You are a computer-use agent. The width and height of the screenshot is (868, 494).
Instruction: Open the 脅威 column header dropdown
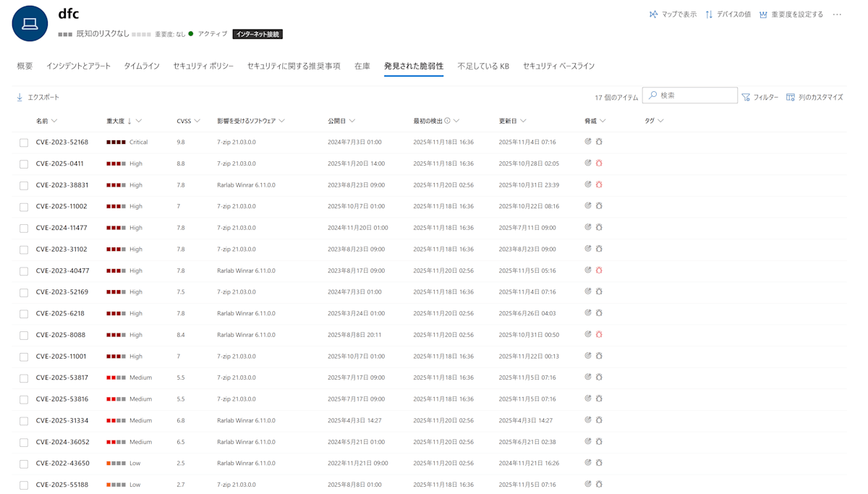pyautogui.click(x=603, y=121)
